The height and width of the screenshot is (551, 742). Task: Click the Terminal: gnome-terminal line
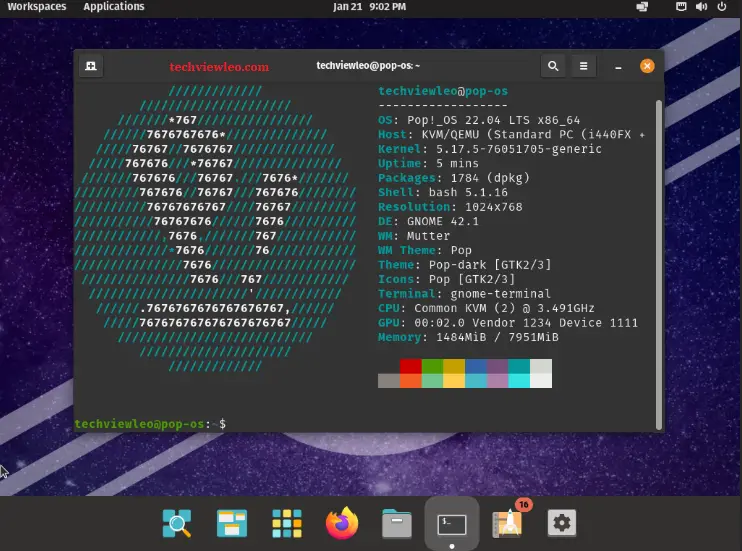pyautogui.click(x=465, y=293)
